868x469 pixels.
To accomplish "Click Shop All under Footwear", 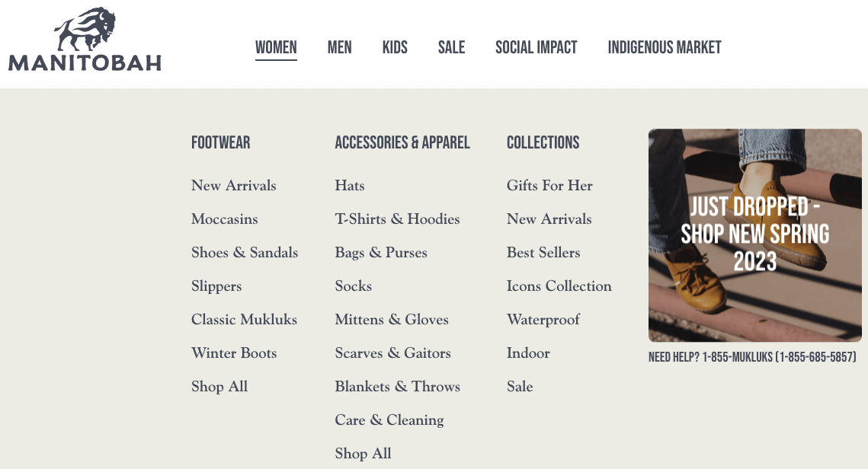I will pos(219,387).
